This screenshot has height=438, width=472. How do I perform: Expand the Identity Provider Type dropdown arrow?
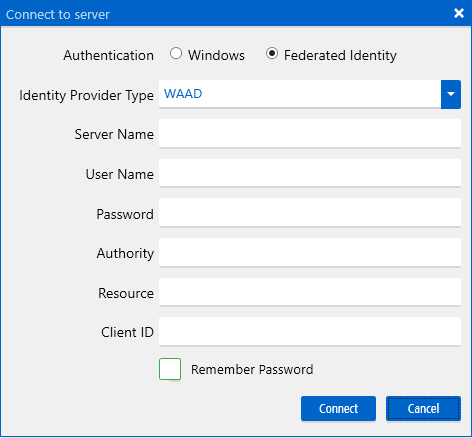pos(451,94)
